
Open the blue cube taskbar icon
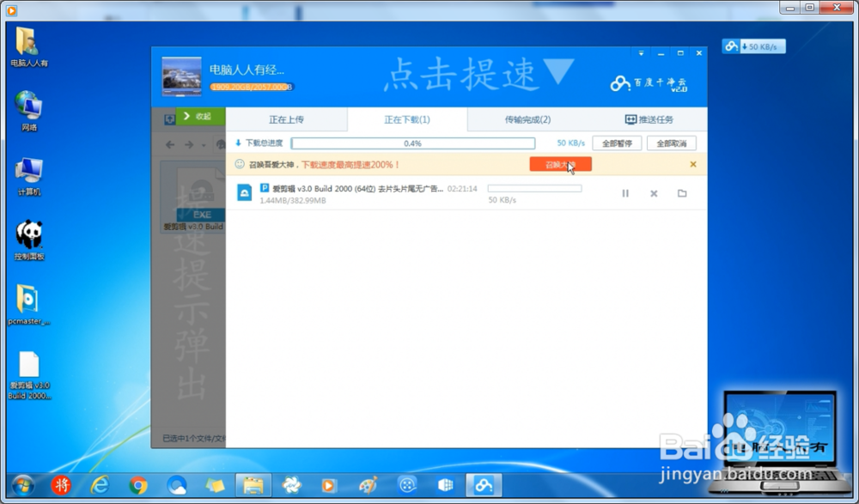[446, 485]
